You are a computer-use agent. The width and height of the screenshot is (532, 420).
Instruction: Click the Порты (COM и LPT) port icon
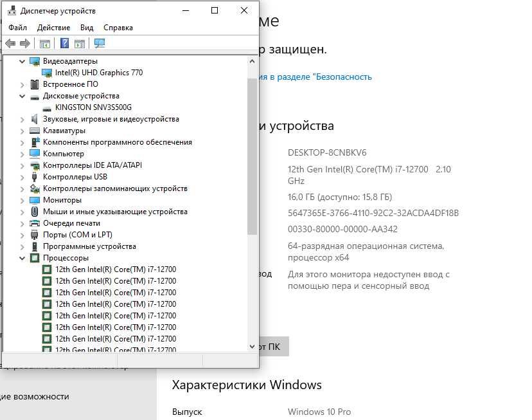tap(34, 235)
